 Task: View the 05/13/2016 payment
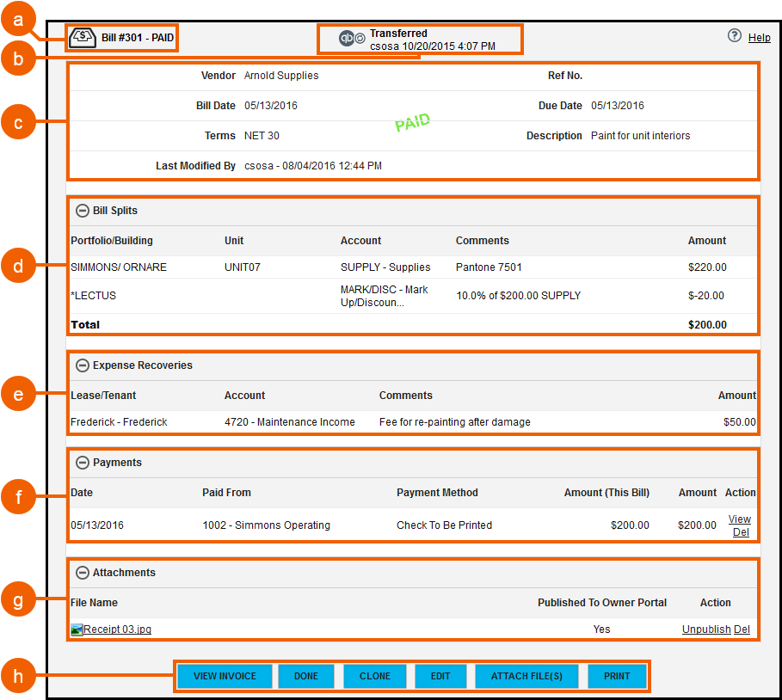click(740, 519)
